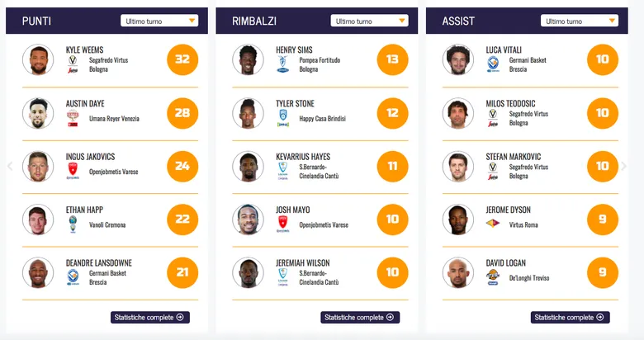The width and height of the screenshot is (644, 340).
Task: Click 'Statistiche complete' under Punti
Action: [151, 317]
